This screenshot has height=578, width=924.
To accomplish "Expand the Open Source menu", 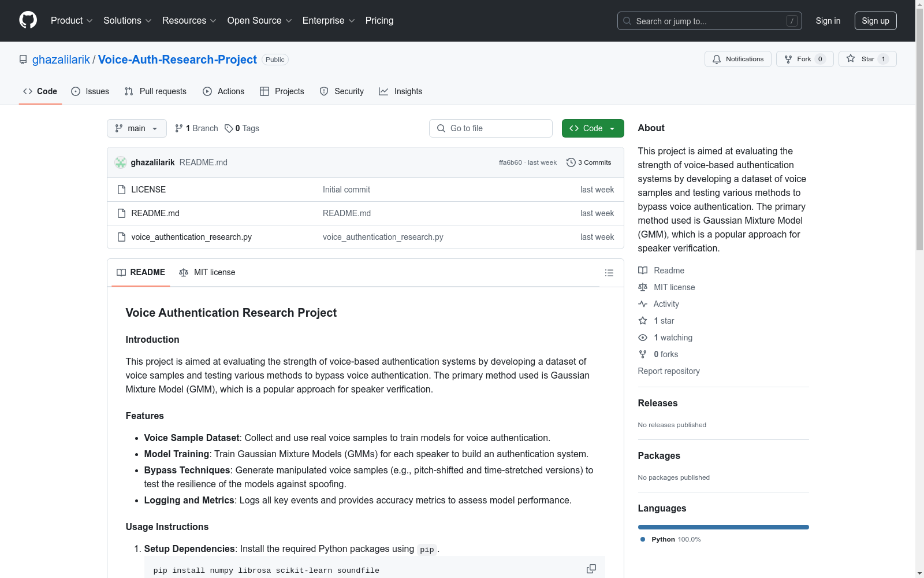I will (260, 20).
